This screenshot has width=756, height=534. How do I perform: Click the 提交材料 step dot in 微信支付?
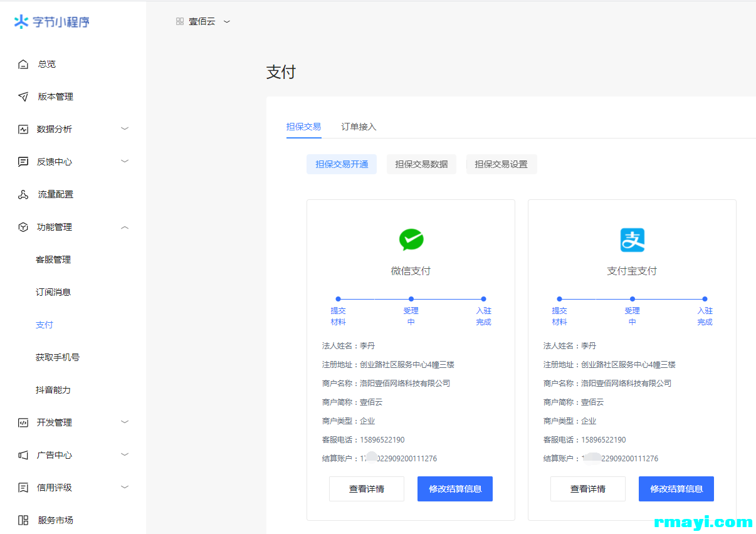[x=338, y=299]
